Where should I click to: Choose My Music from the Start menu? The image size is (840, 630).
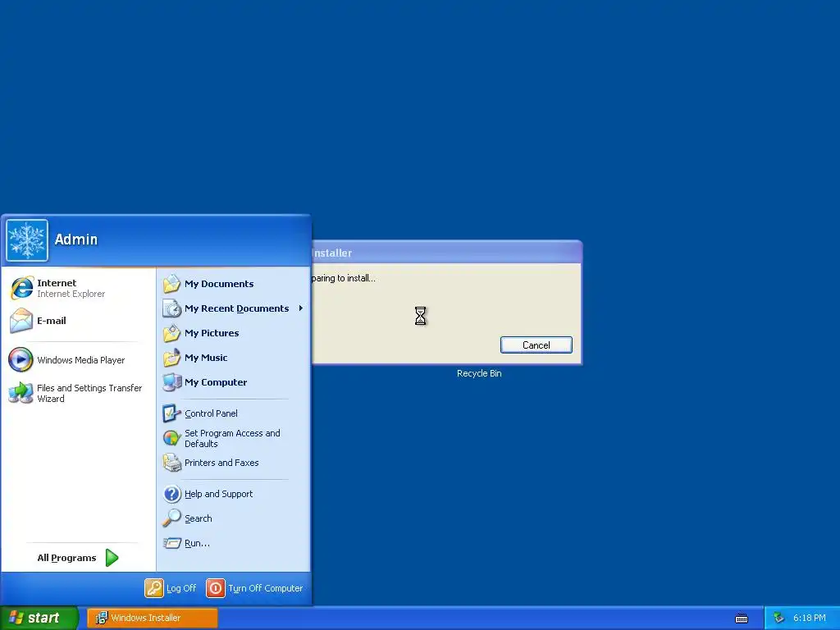(x=233, y=358)
